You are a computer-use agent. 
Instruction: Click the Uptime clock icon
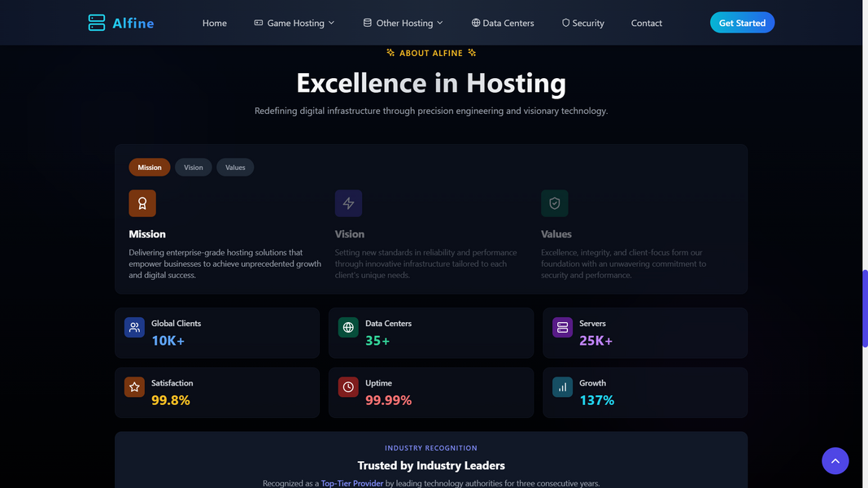[348, 387]
